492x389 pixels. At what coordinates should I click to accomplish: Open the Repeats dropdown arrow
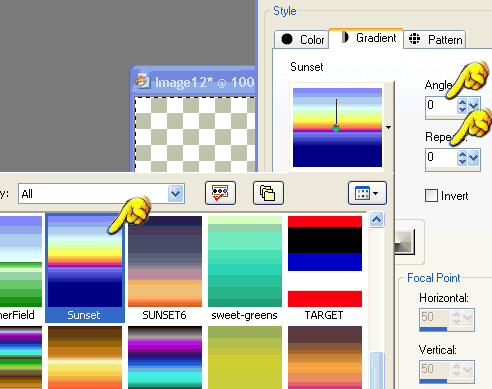click(x=473, y=157)
